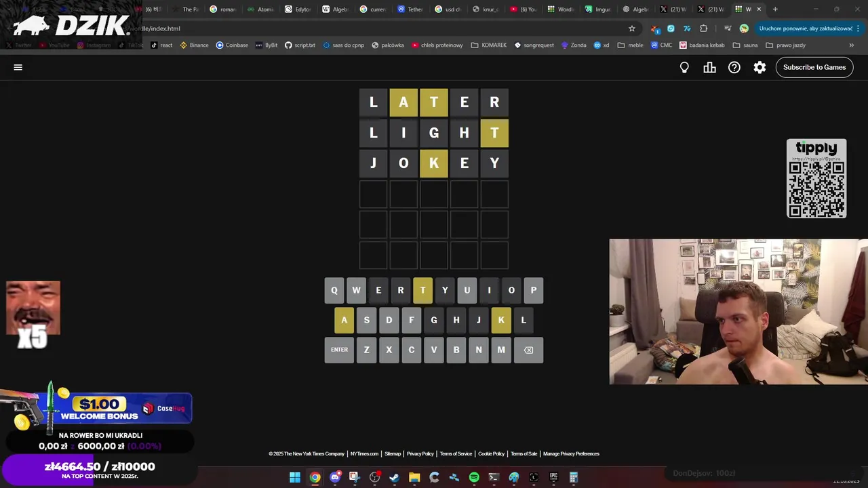Tap the P key on the Wordle keyboard

tap(533, 290)
